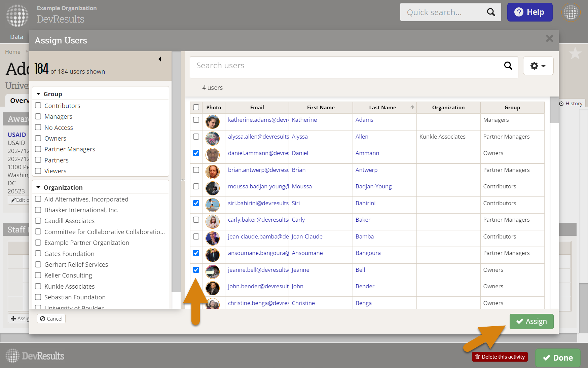Click the DevResults globe logo in header
The width and height of the screenshot is (588, 368).
coord(17,15)
